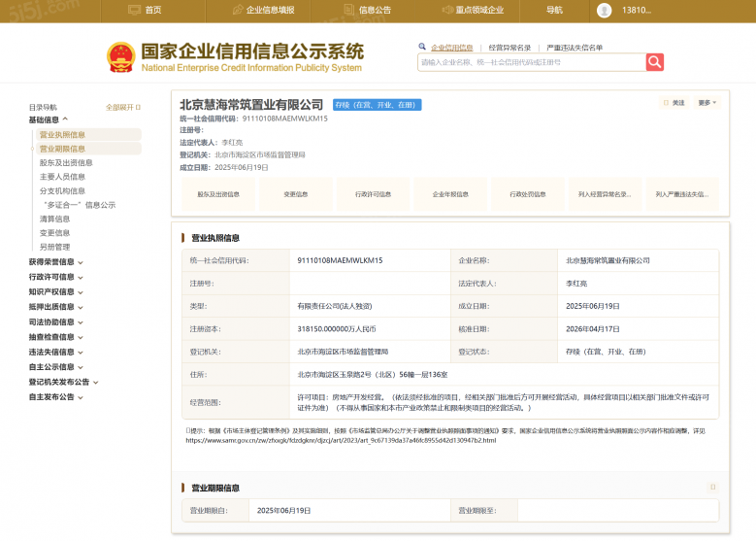Select 营业期限信息 in sidebar

point(88,149)
